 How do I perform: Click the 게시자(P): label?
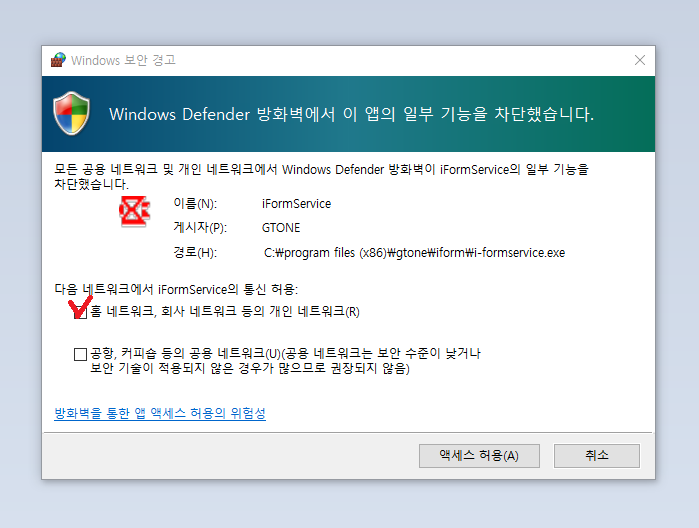pos(200,228)
